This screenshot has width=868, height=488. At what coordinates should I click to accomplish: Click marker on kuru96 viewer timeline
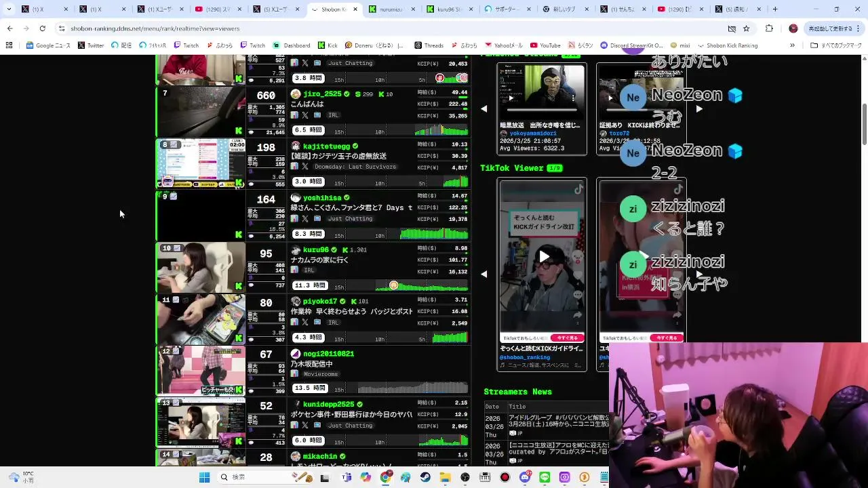[393, 285]
